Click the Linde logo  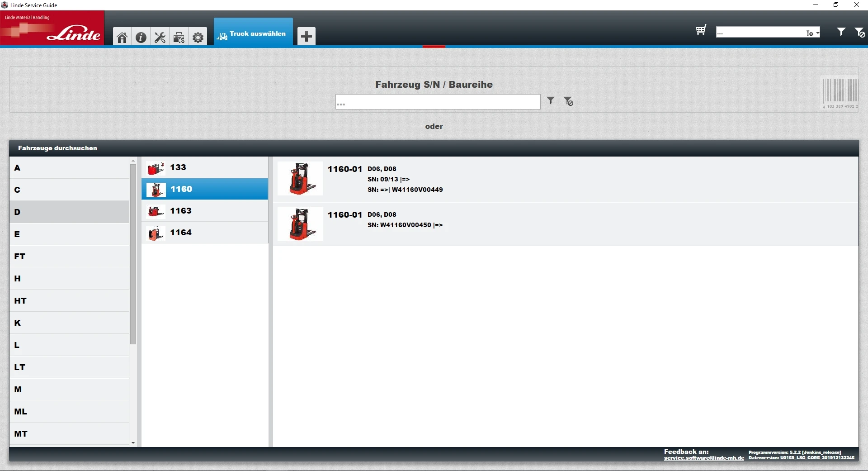pos(52,28)
